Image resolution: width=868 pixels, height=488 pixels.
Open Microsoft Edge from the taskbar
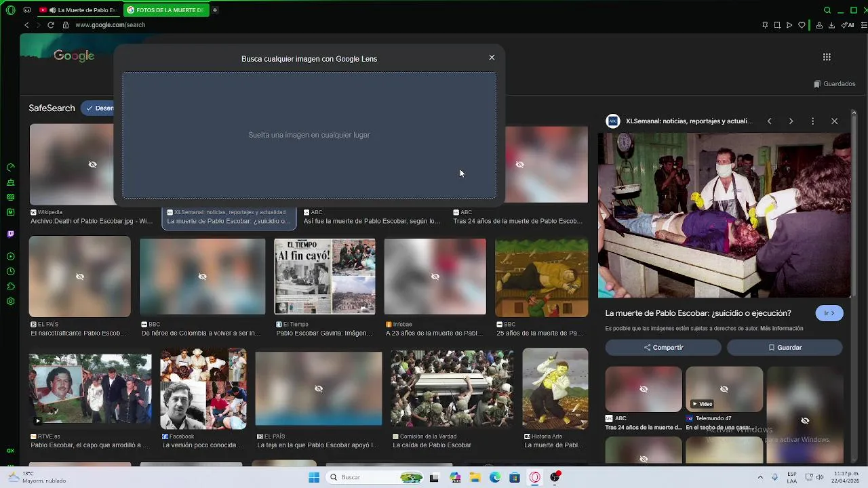point(495,477)
